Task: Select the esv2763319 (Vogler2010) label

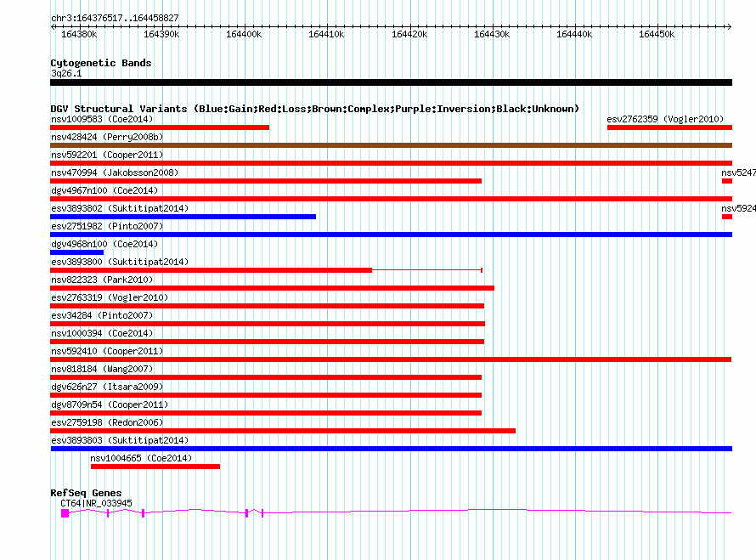Action: pyautogui.click(x=110, y=297)
